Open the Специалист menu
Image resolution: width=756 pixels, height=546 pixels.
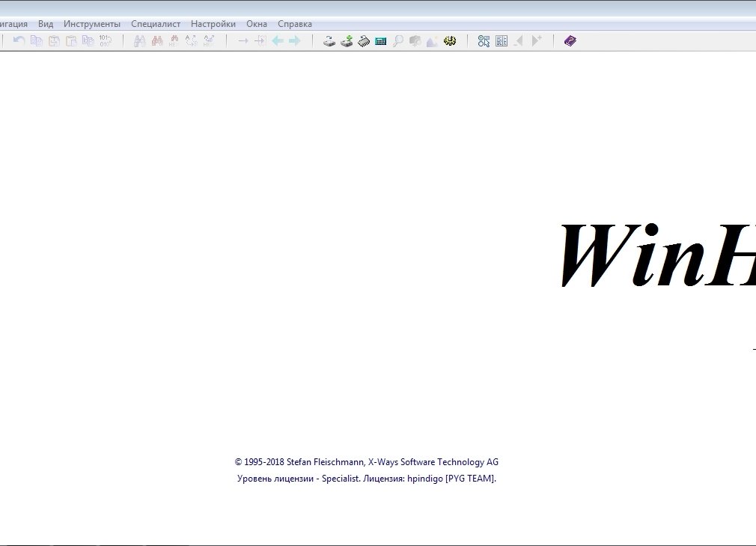156,24
